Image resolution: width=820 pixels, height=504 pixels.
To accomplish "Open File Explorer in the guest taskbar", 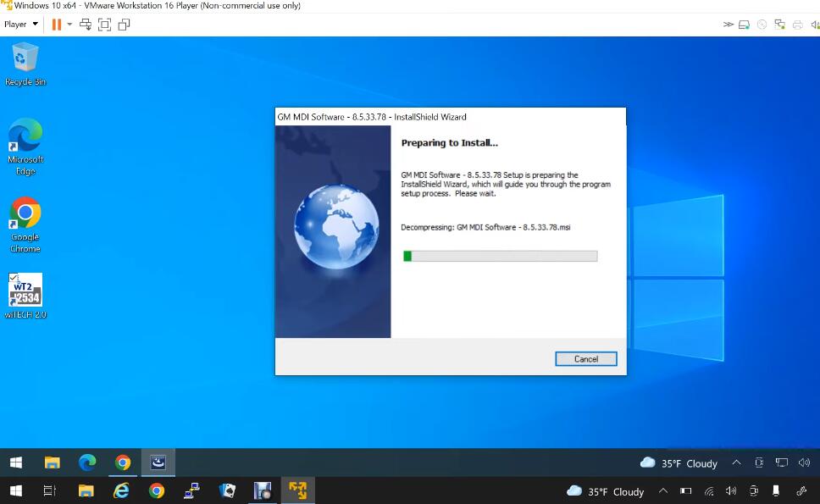I will tap(52, 462).
